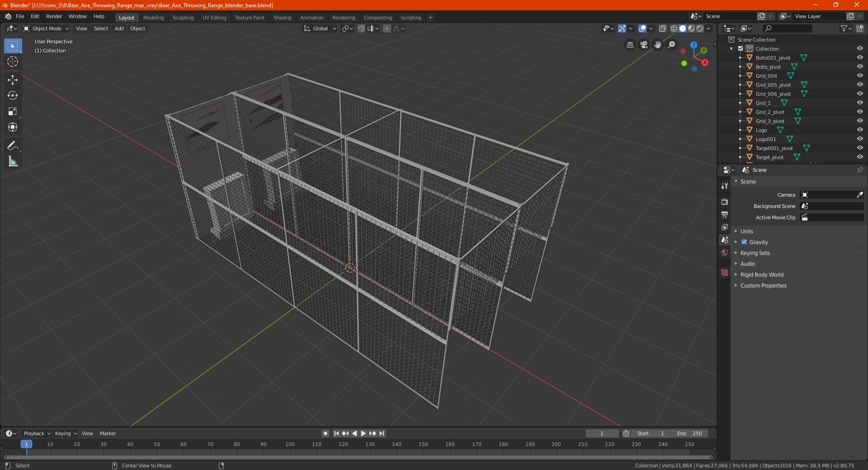Open the viewport Add menu
Screen dimensions: 868x470
coord(119,28)
